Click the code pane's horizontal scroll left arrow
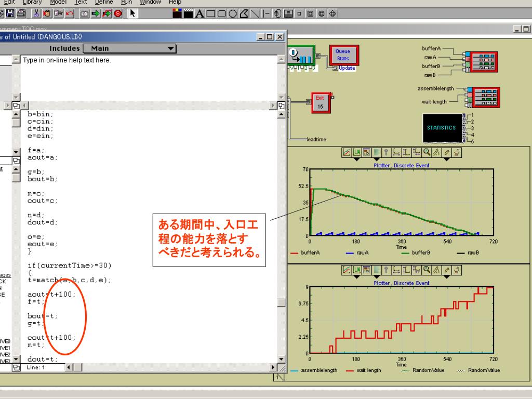Screen dimensions: 532x399 pyautogui.click(x=69, y=367)
